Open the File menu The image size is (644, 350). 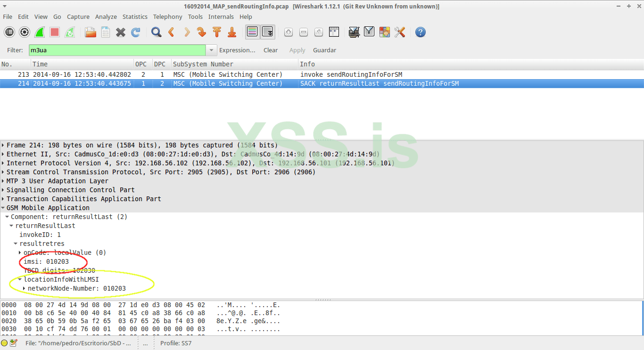pyautogui.click(x=8, y=16)
